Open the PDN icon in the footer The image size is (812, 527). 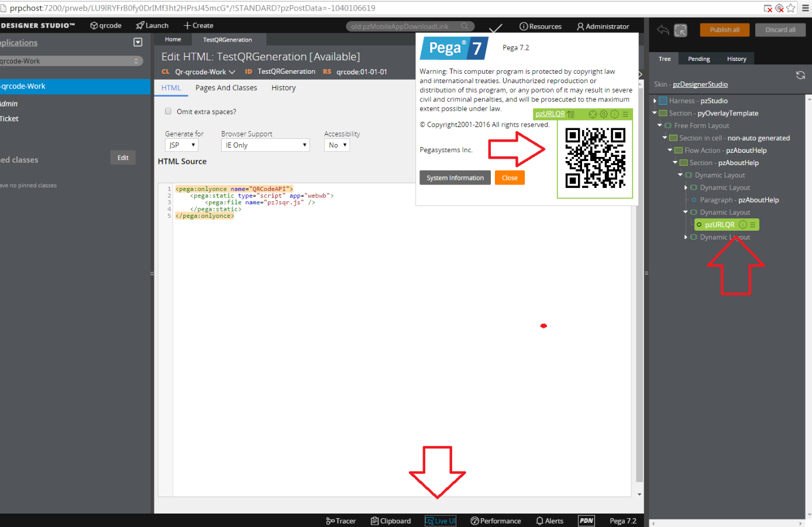coord(586,521)
